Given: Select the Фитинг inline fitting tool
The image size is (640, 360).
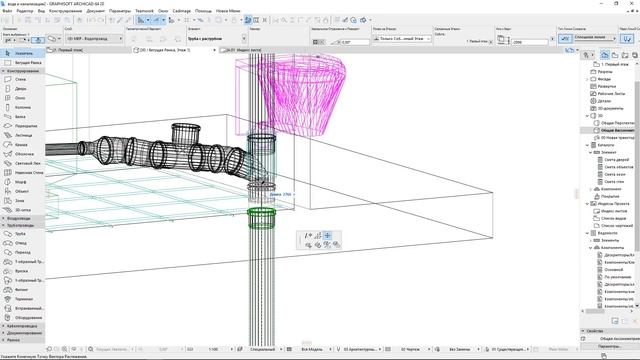Looking at the screenshot, I should pos(22,290).
